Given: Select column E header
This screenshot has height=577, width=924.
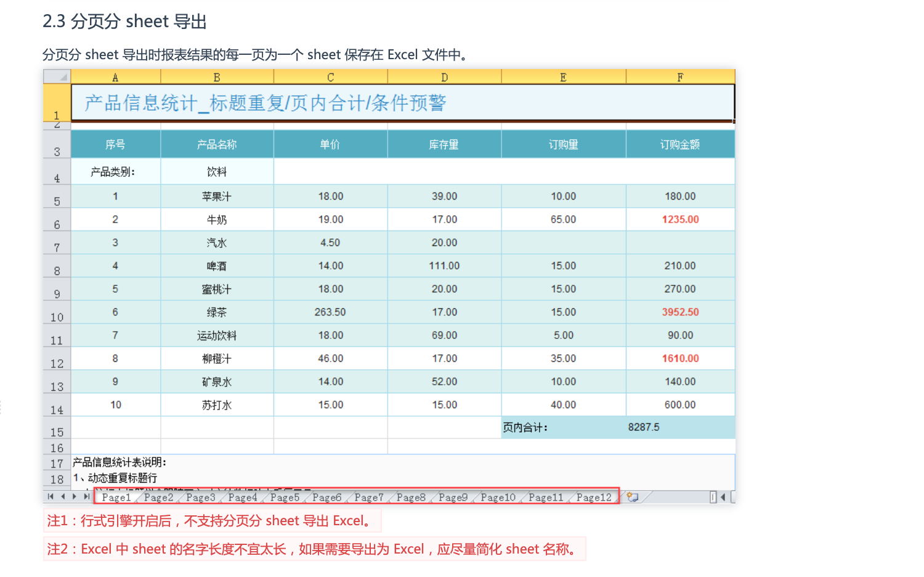Looking at the screenshot, I should pos(564,77).
